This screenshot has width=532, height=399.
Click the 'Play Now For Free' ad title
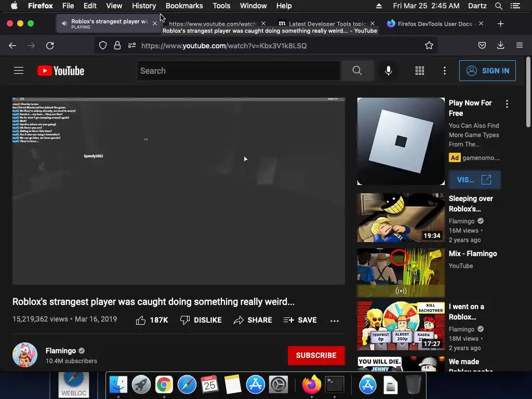click(x=470, y=108)
